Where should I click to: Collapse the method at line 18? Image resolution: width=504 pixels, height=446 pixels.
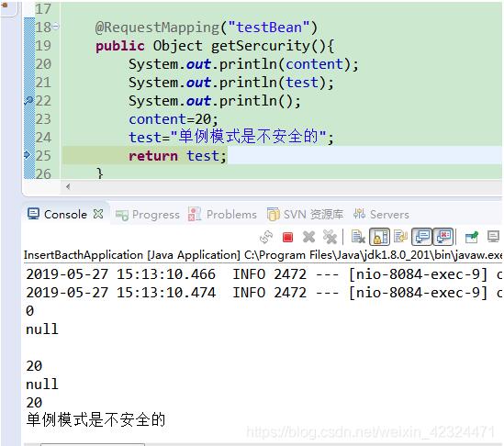[x=56, y=27]
